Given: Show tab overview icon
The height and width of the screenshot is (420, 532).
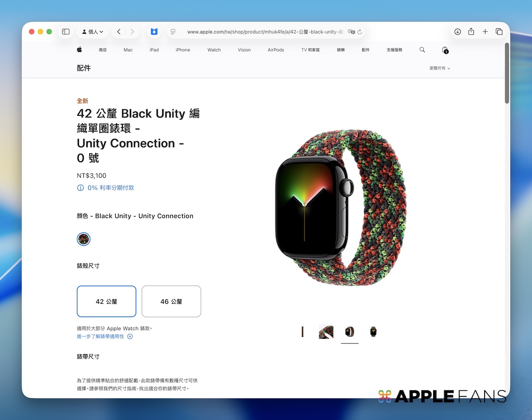Looking at the screenshot, I should click(499, 32).
